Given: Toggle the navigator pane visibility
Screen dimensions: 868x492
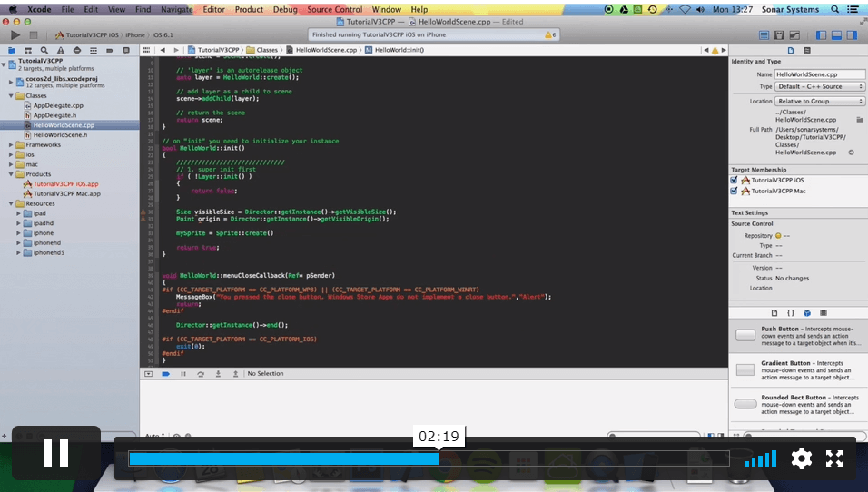Looking at the screenshot, I should (821, 34).
